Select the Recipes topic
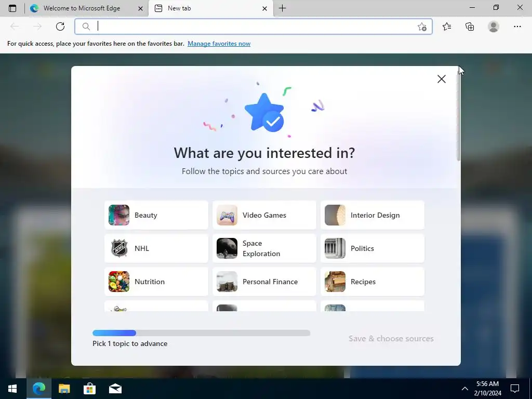The image size is (532, 399). click(373, 282)
